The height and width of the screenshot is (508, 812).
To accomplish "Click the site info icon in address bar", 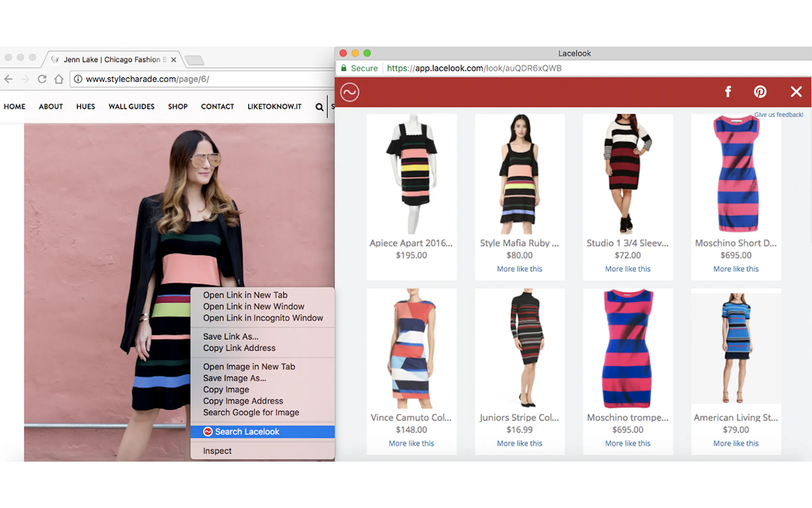I will click(78, 79).
